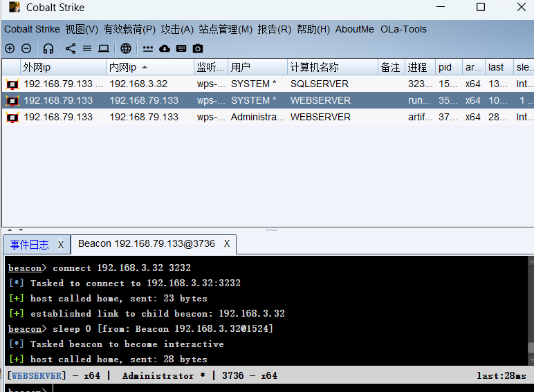534x392 pixels.
Task: Open the AboutMe menu
Action: [x=355, y=29]
